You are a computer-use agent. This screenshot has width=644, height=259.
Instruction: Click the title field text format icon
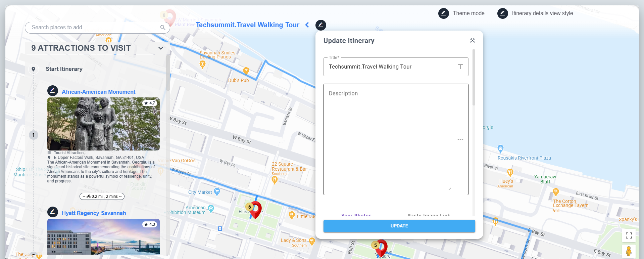coord(460,67)
